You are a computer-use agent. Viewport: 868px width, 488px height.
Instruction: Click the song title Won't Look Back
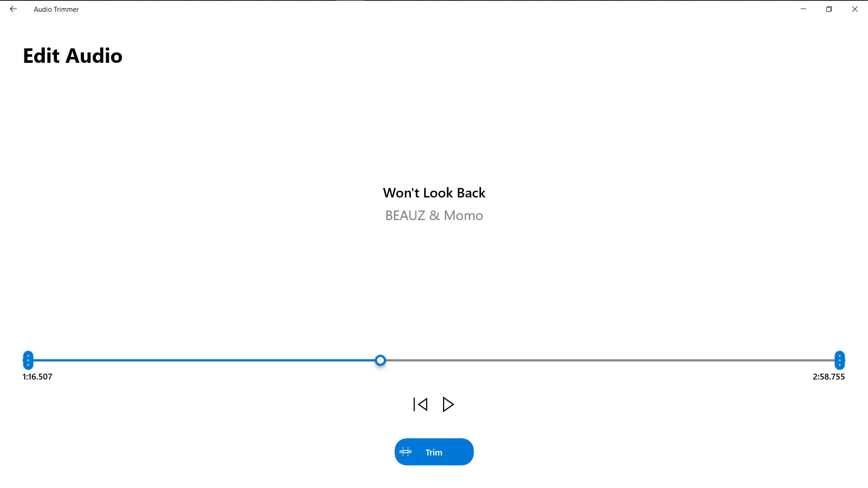(434, 193)
